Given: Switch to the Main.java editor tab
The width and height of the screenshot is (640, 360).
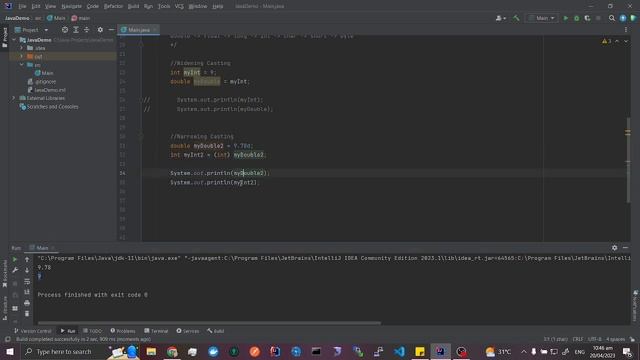Looking at the screenshot, I should [138, 30].
